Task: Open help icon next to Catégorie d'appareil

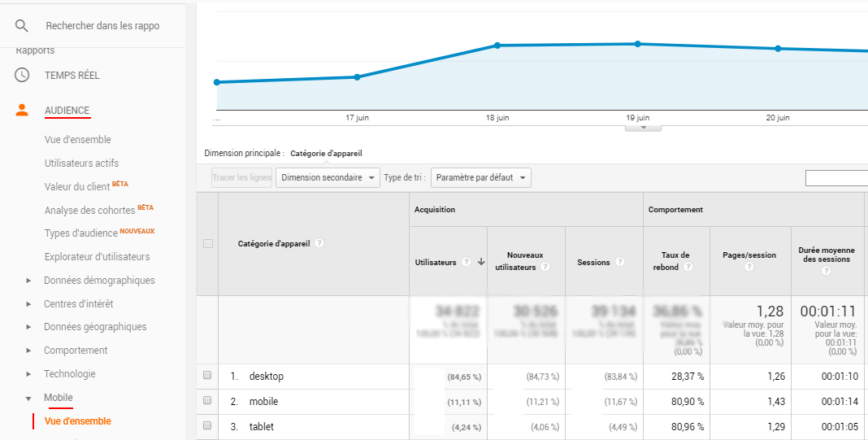Action: pos(319,243)
